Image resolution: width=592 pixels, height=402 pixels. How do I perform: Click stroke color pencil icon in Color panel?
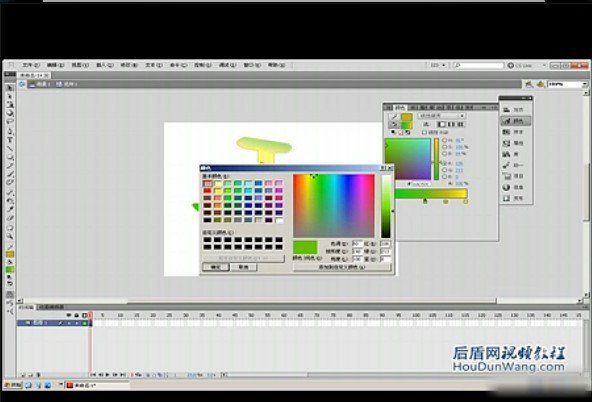[394, 117]
